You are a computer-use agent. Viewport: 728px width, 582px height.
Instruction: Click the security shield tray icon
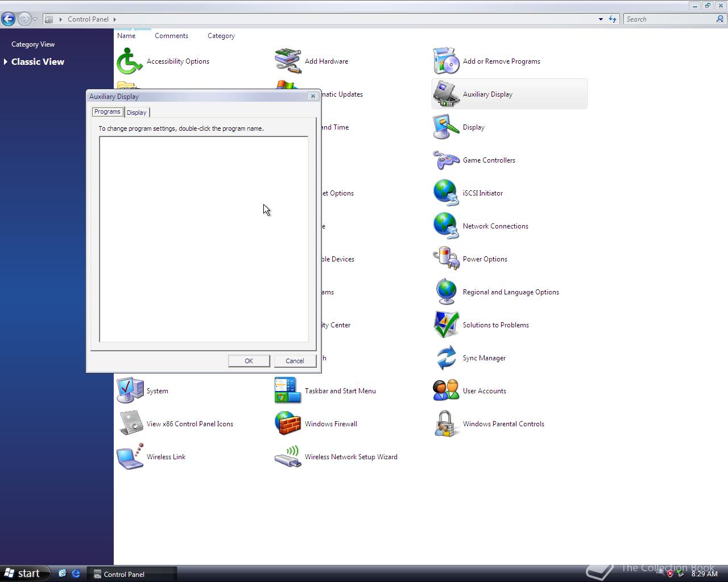[670, 573]
